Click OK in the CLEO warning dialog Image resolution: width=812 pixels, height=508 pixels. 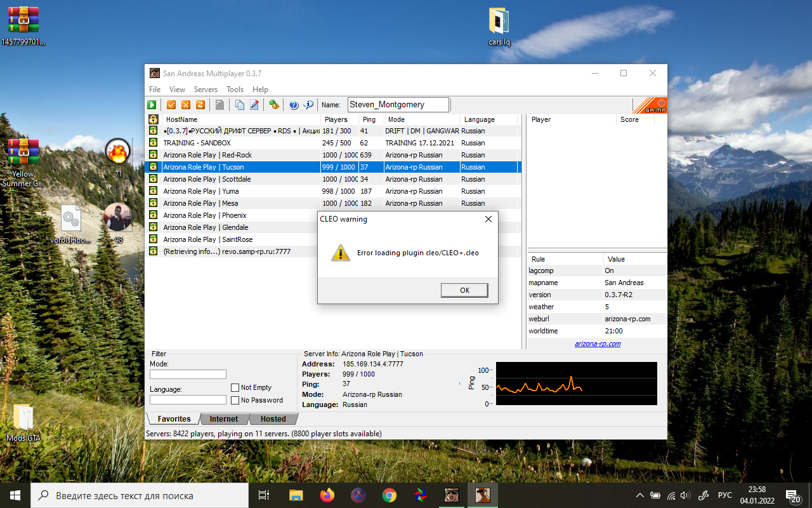click(x=464, y=290)
